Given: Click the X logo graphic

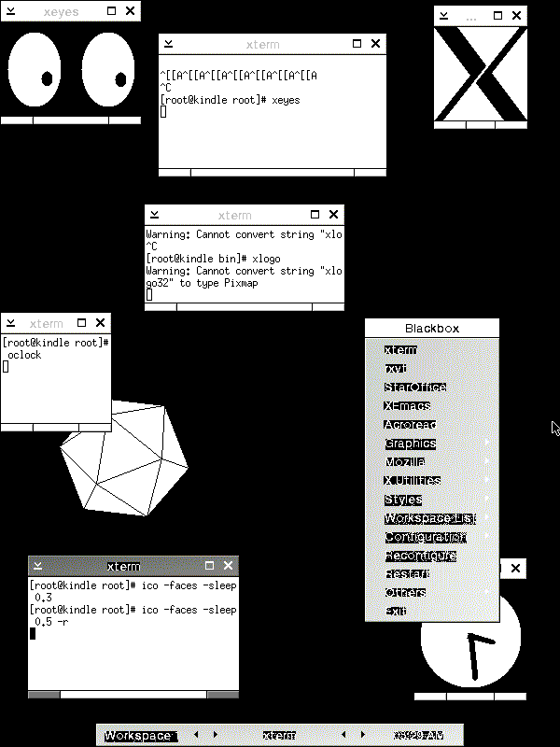Looking at the screenshot, I should [481, 74].
